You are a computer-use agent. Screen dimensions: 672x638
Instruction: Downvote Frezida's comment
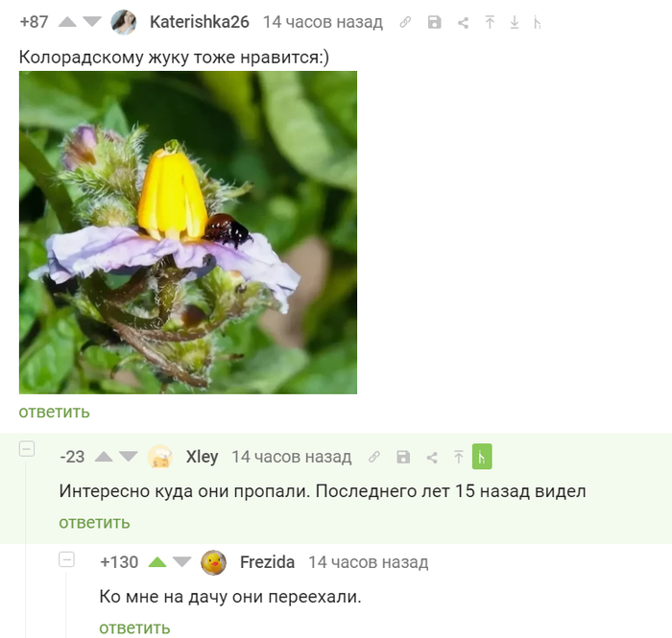coord(181,562)
